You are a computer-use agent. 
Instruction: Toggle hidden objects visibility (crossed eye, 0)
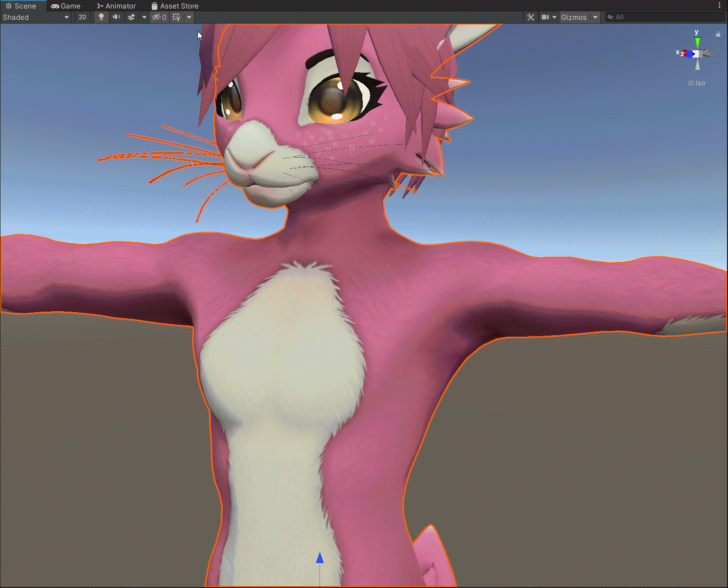tap(159, 17)
